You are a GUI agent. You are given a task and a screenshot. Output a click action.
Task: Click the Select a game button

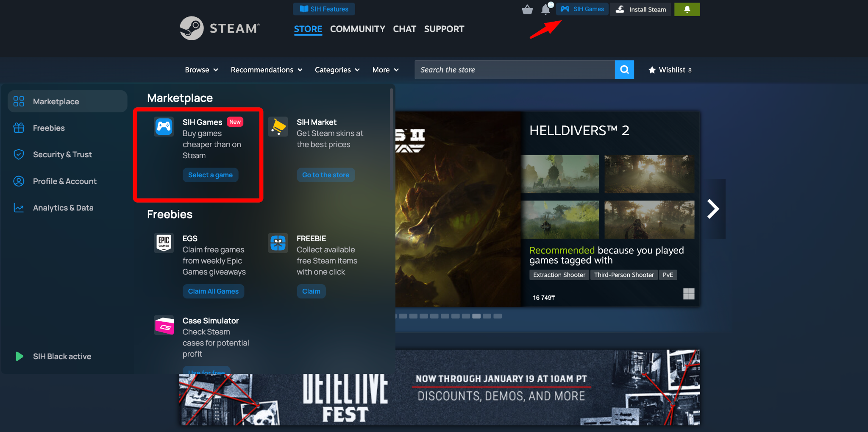click(x=210, y=175)
